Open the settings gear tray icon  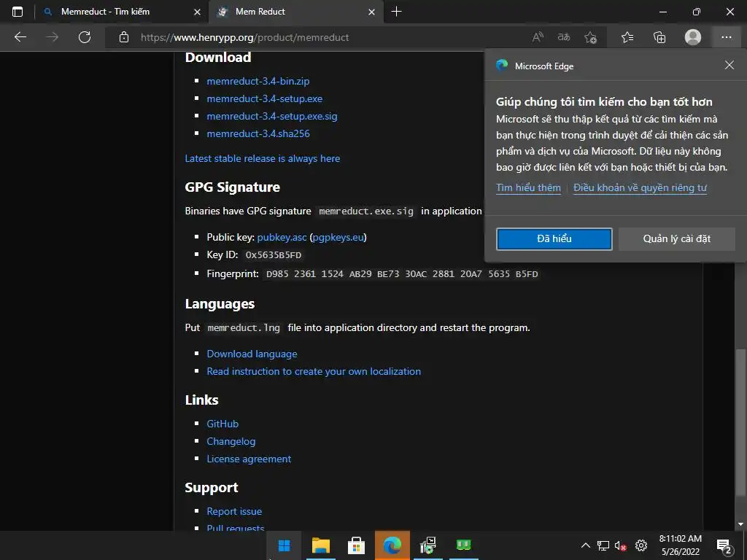coord(641,545)
